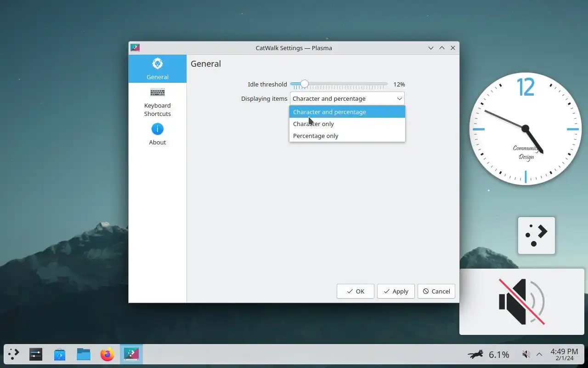Viewport: 588px width, 368px height.
Task: Click the running cat CPU indicator
Action: pyautogui.click(x=475, y=355)
